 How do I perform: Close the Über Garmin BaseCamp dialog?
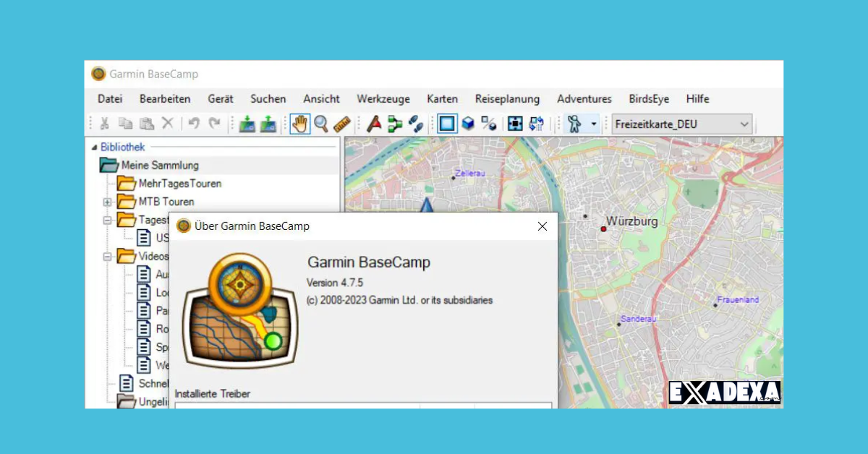click(x=542, y=226)
